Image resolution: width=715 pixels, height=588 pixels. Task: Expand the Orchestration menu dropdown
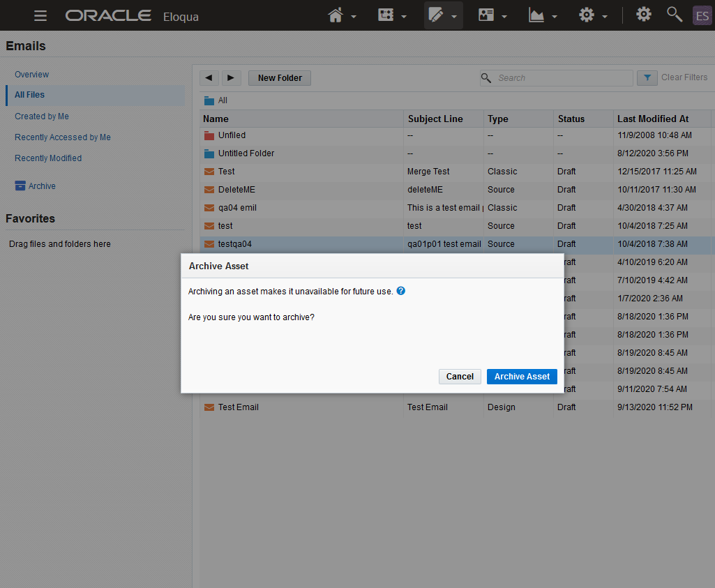392,15
